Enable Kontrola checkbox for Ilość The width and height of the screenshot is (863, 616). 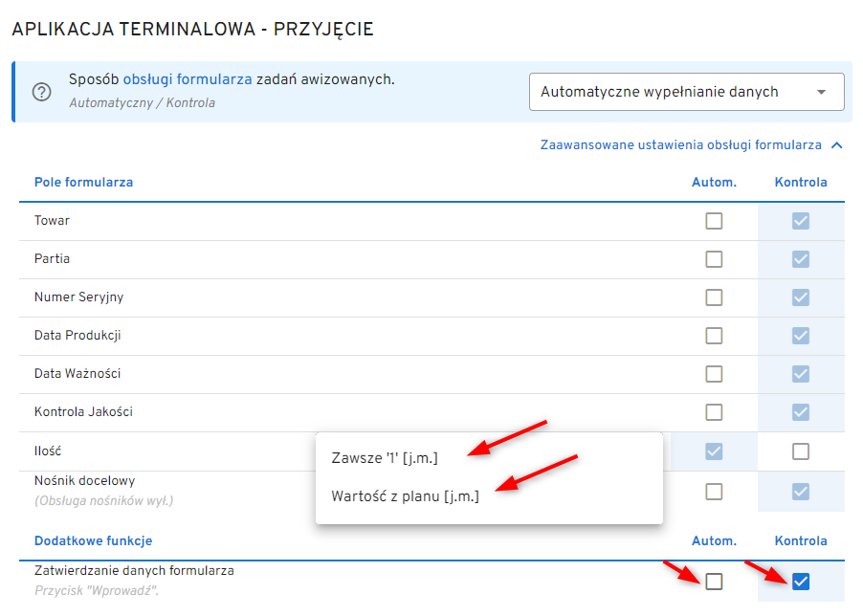(x=801, y=451)
